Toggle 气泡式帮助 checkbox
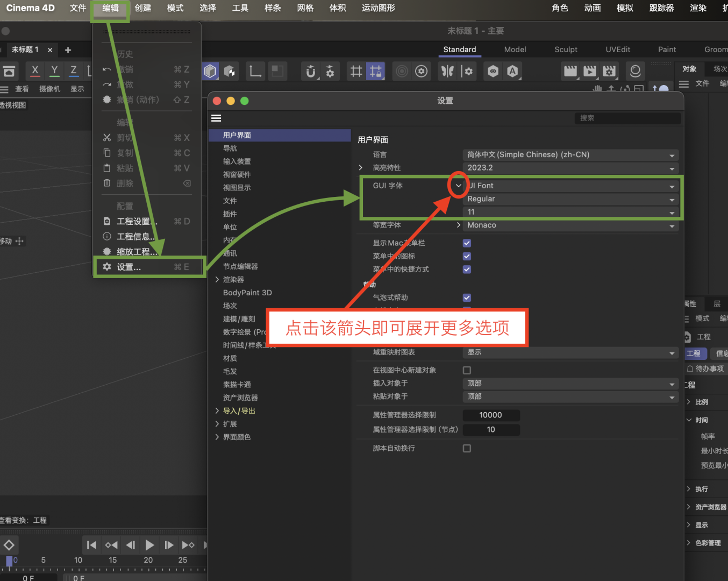The width and height of the screenshot is (728, 581). click(x=467, y=297)
